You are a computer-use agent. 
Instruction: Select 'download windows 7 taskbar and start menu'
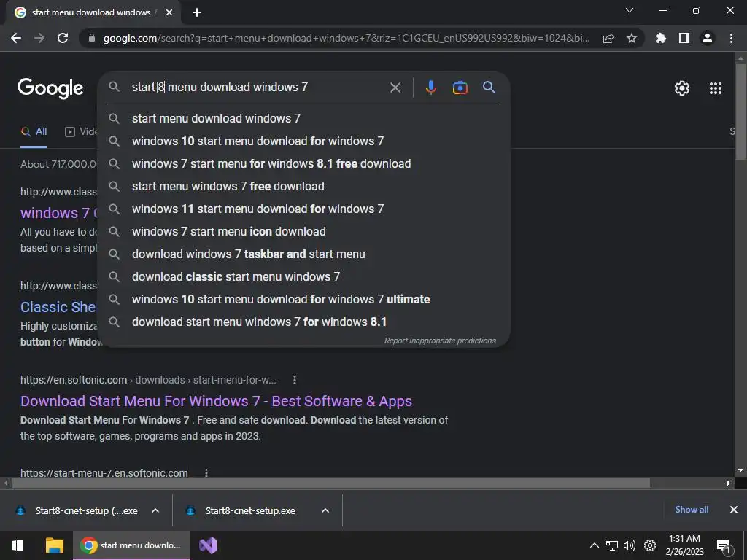[x=304, y=254]
